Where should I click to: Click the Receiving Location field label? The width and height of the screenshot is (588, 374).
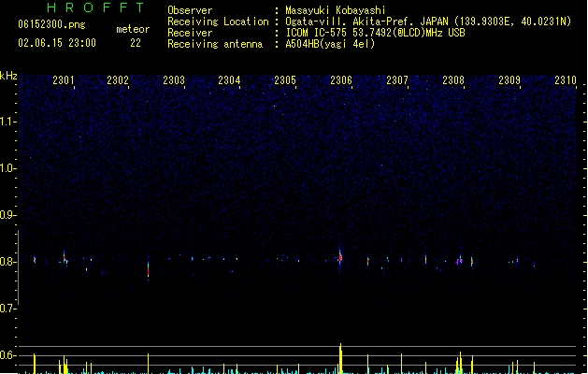tap(218, 22)
